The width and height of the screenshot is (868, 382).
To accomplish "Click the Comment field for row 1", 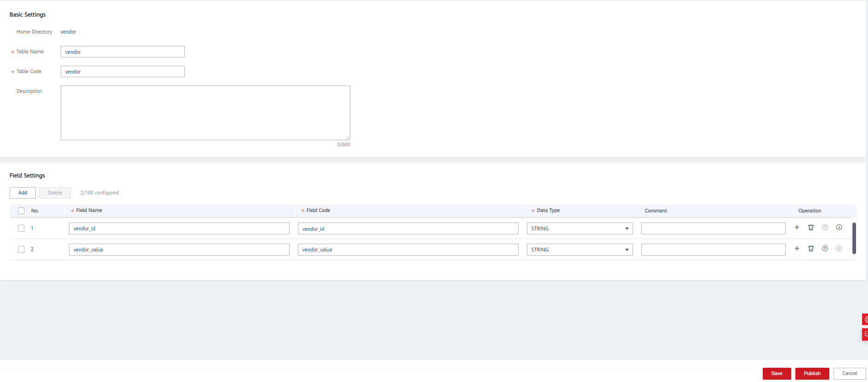I will [714, 228].
